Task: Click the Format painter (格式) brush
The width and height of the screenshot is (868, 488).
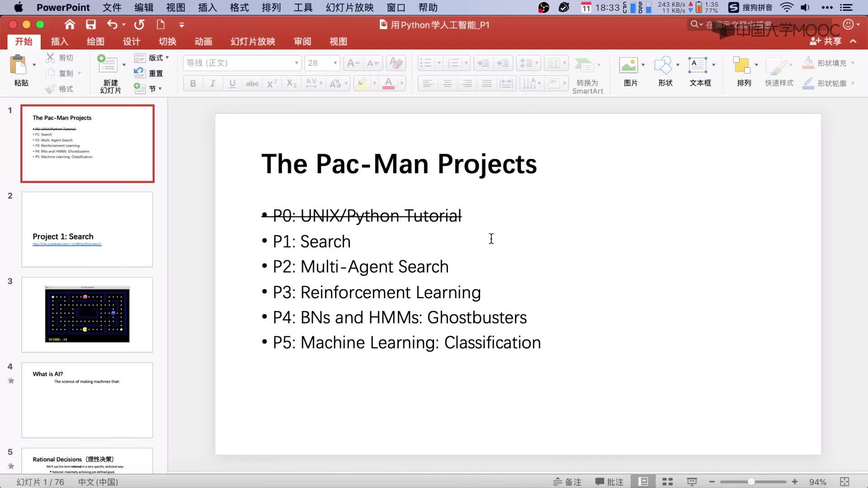Action: (x=59, y=89)
